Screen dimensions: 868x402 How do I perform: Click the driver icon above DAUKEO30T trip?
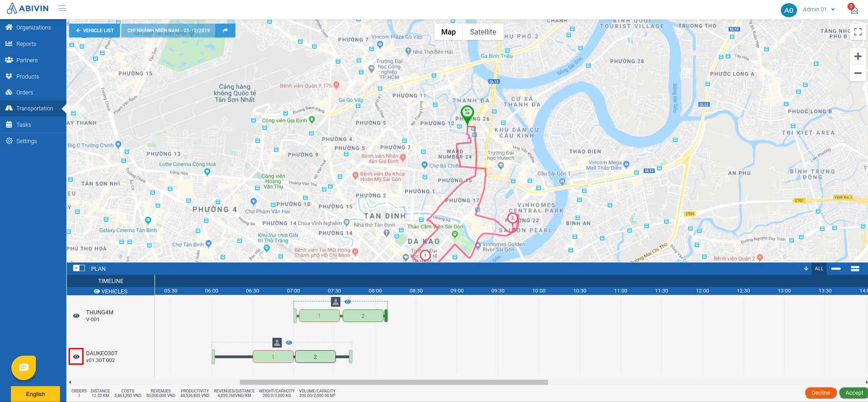[277, 342]
